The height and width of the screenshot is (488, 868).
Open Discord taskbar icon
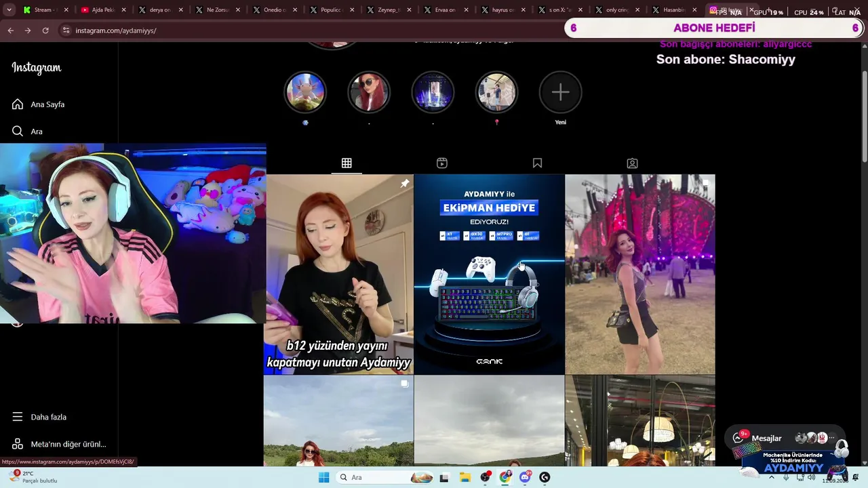click(x=525, y=477)
